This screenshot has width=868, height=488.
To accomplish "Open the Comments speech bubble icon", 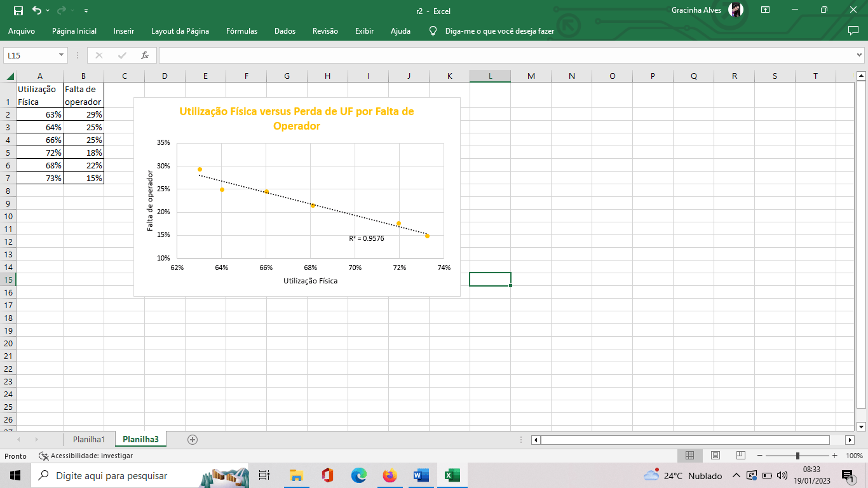I will click(853, 30).
